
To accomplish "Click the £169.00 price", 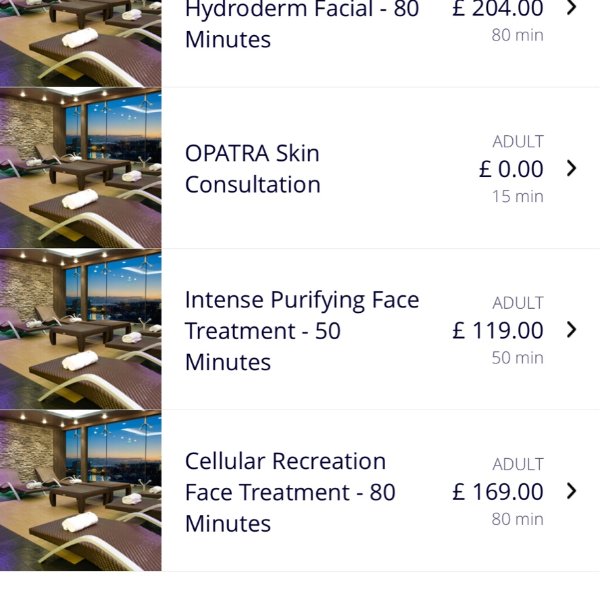I will click(x=497, y=491).
